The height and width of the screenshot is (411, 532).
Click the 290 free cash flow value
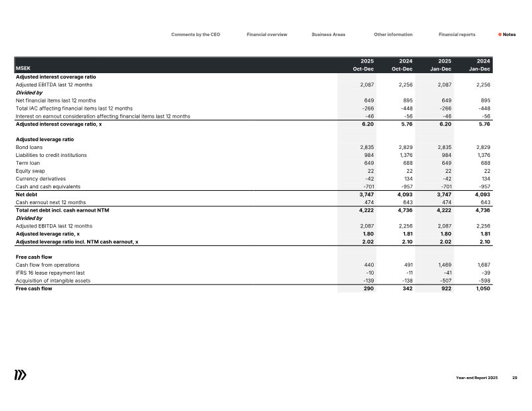pyautogui.click(x=368, y=289)
